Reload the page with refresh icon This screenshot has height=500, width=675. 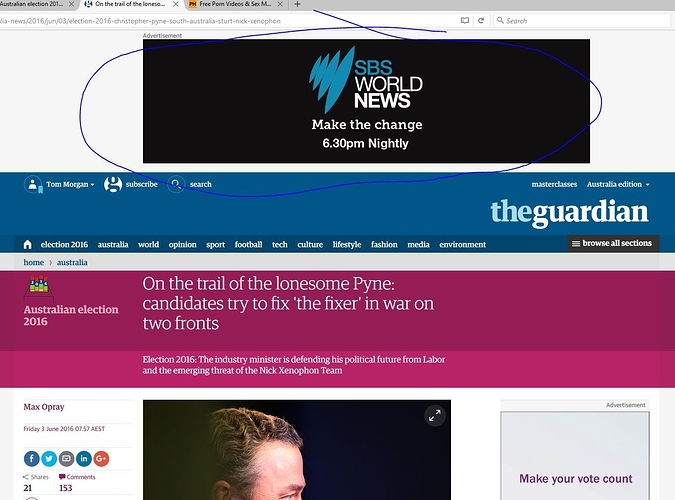point(481,21)
